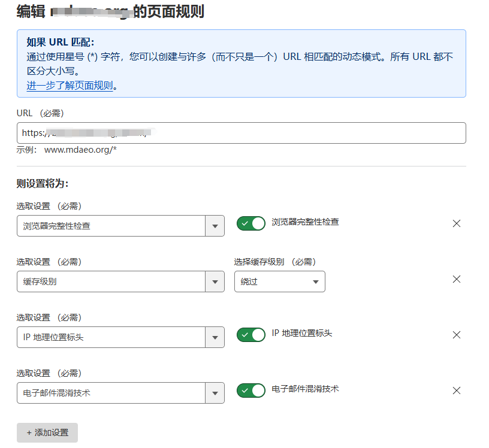Click arrow button on 浏览器完整性检查 selector
Viewport: 489px width, 448px height.
click(x=215, y=226)
